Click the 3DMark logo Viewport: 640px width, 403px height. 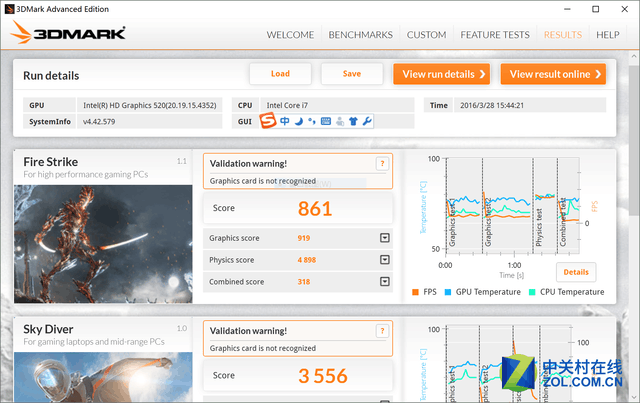(x=68, y=32)
